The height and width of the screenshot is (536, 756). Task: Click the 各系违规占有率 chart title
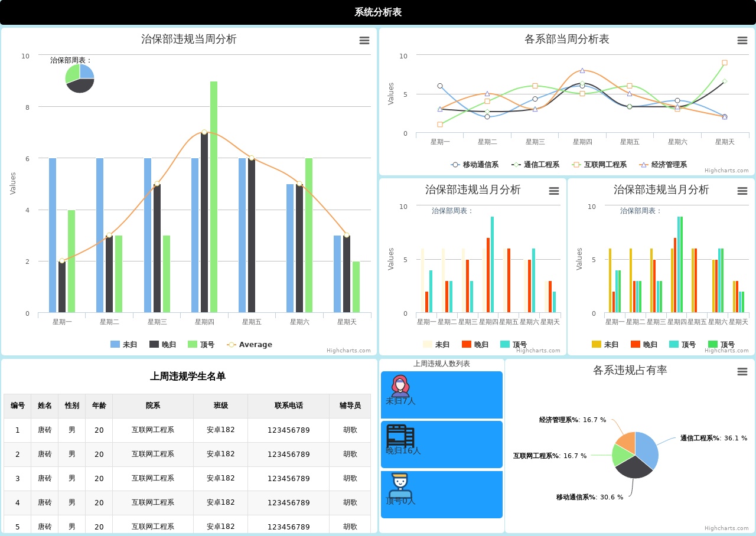tap(630, 371)
